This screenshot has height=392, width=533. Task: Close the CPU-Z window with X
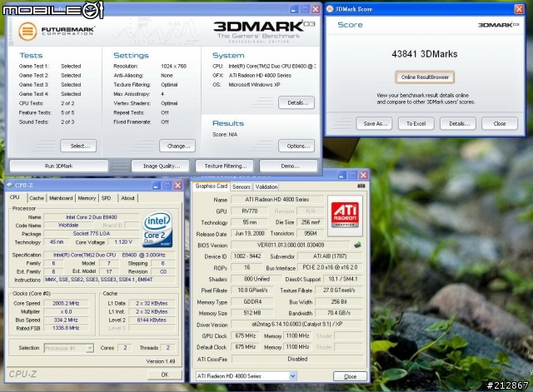[177, 186]
